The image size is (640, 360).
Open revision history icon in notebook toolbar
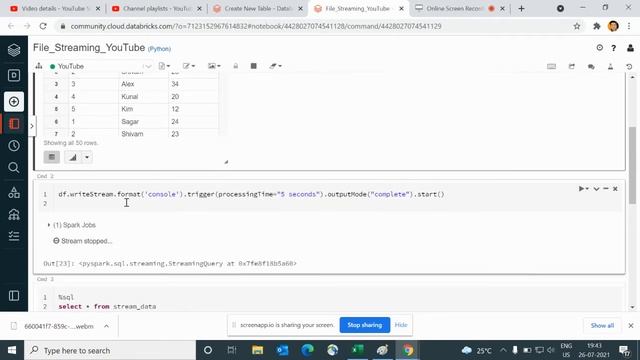pyautogui.click(x=629, y=66)
